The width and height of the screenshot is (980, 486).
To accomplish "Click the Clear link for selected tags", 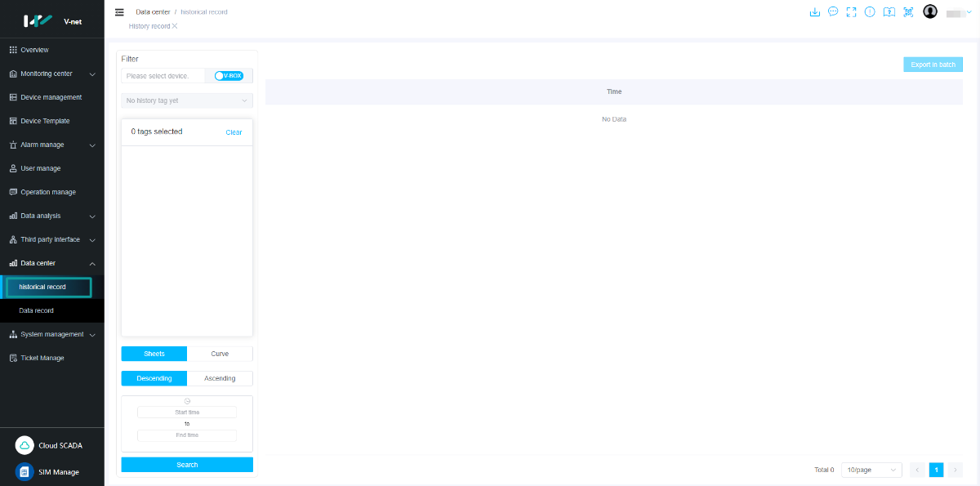I will pyautogui.click(x=234, y=132).
